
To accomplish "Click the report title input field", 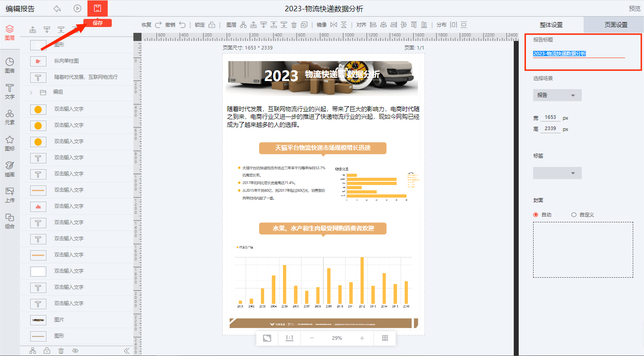I will pyautogui.click(x=579, y=54).
